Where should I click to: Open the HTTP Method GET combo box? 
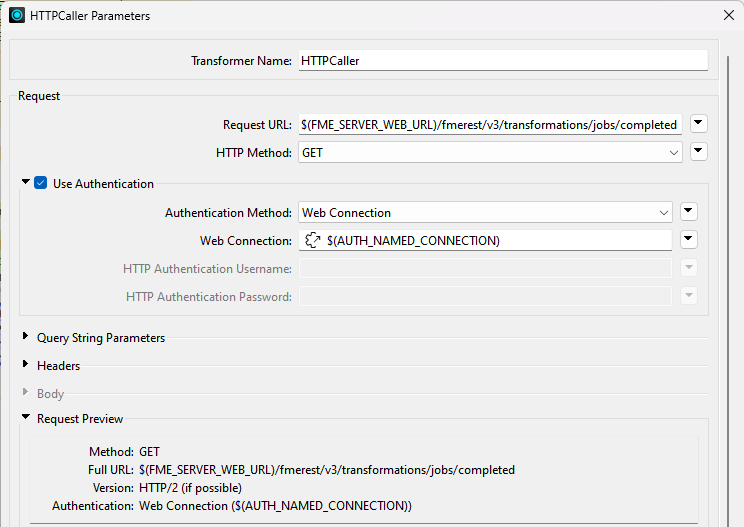pyautogui.click(x=490, y=153)
